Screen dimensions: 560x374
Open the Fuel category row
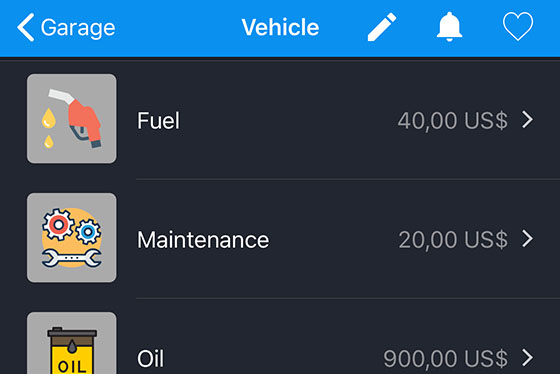click(x=280, y=119)
